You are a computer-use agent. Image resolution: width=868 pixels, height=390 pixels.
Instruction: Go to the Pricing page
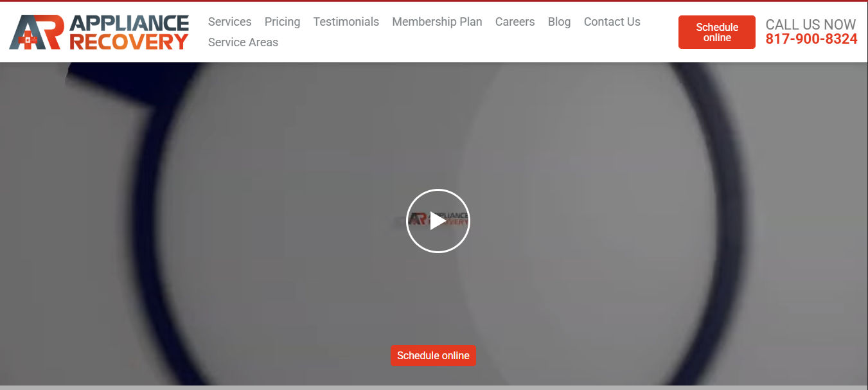click(282, 22)
